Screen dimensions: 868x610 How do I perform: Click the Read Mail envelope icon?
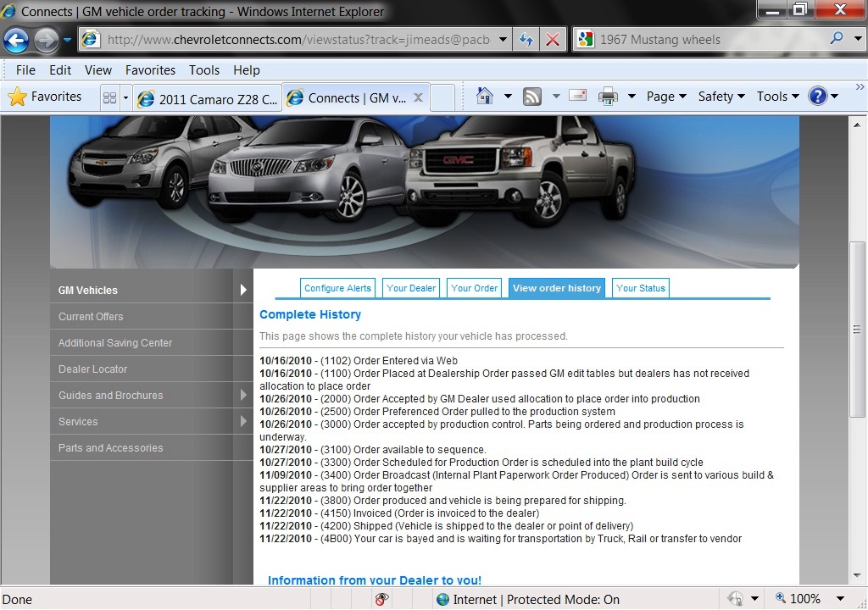click(578, 96)
